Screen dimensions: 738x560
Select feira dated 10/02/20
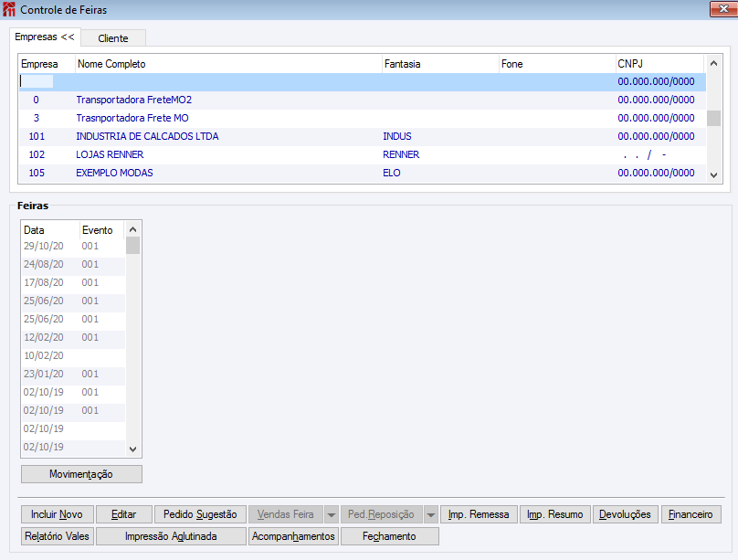tap(74, 355)
